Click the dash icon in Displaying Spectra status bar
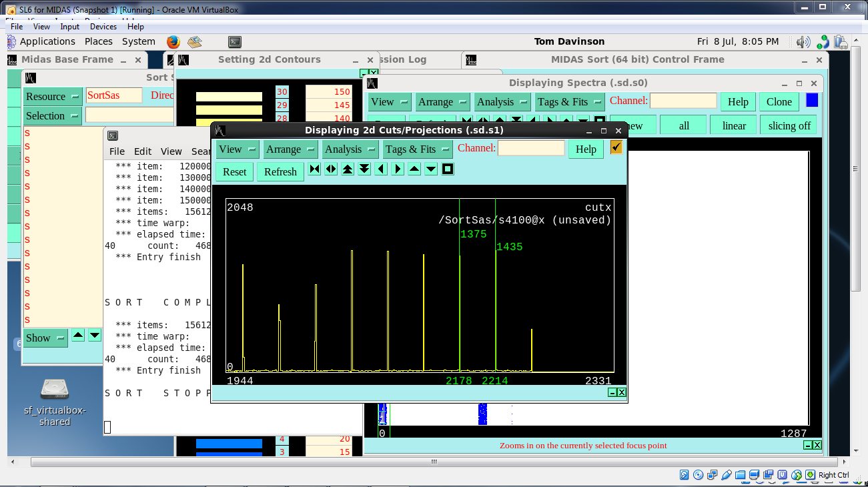Viewport: 868px width, 487px height. click(808, 445)
